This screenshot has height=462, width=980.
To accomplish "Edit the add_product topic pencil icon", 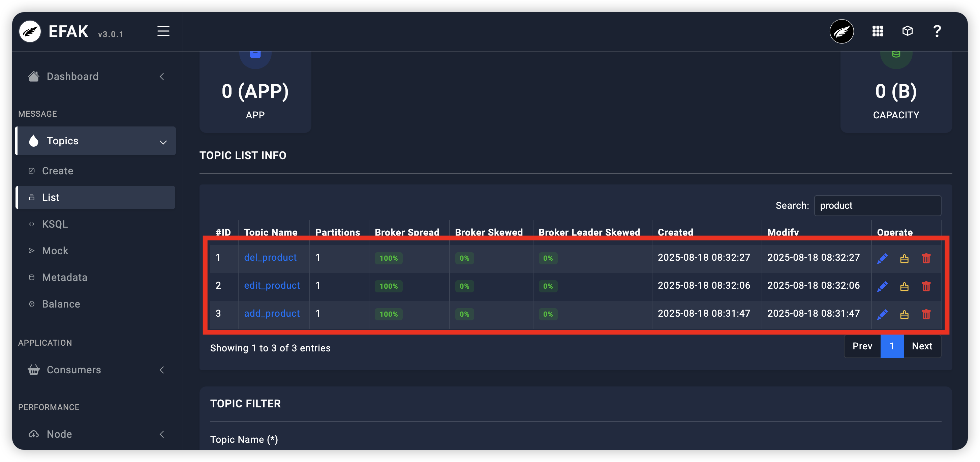I will (x=882, y=314).
